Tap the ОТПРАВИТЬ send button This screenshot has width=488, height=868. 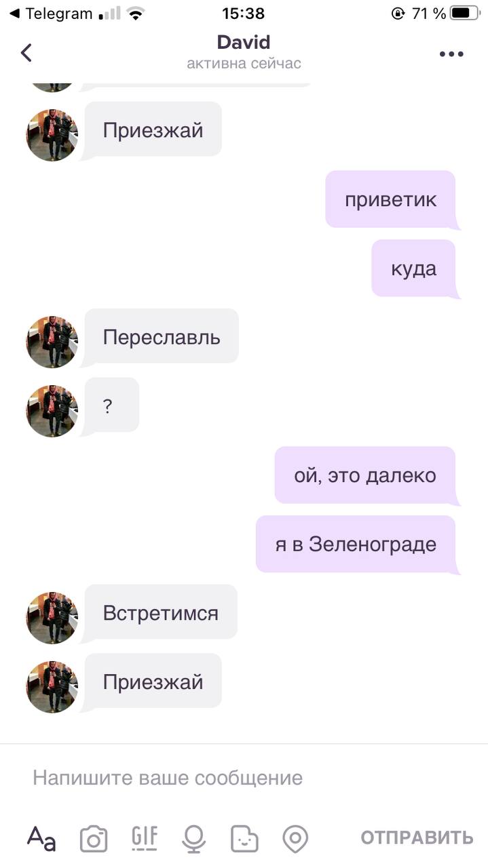[x=417, y=837]
